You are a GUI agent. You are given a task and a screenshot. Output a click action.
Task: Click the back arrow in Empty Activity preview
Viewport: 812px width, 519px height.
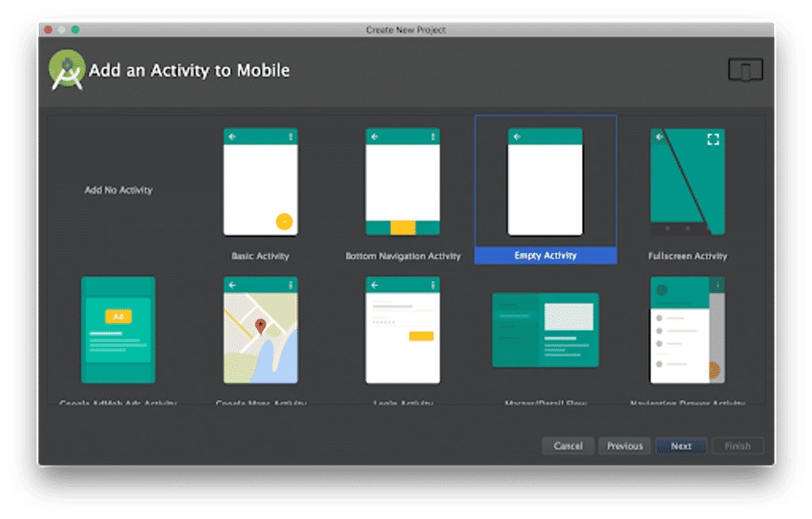click(x=515, y=136)
